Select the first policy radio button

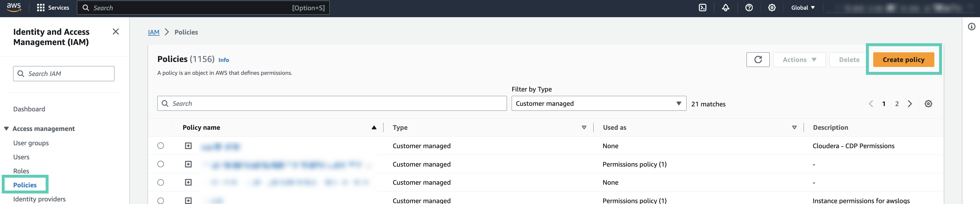161,146
